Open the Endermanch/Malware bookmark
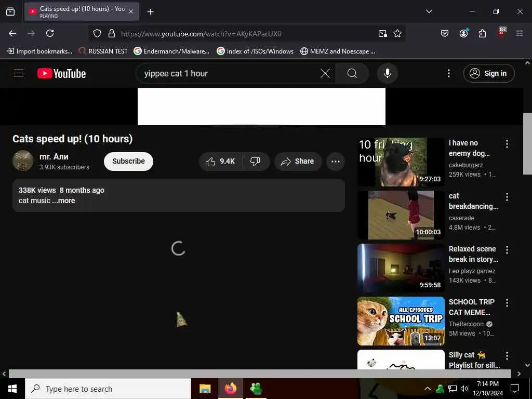Screen dimensions: 532x399 [x=171, y=51]
